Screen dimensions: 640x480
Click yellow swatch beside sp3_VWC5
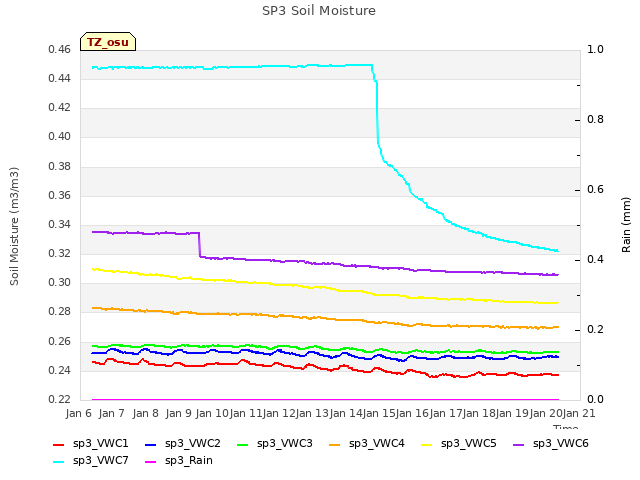pos(427,445)
